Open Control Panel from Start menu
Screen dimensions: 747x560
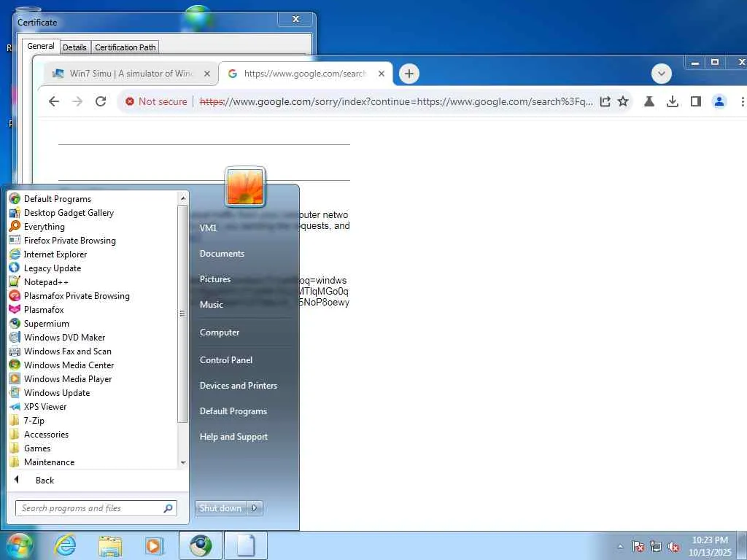(x=226, y=360)
